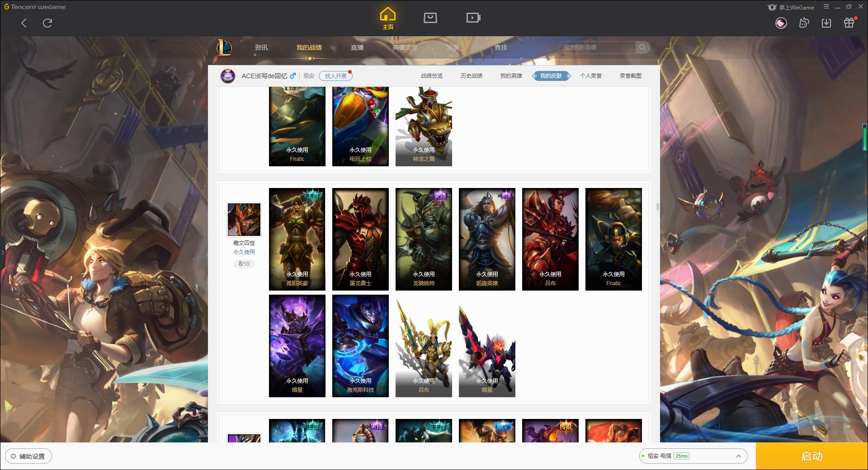Switch to 资讯 tab
The width and height of the screenshot is (868, 470).
click(x=261, y=47)
